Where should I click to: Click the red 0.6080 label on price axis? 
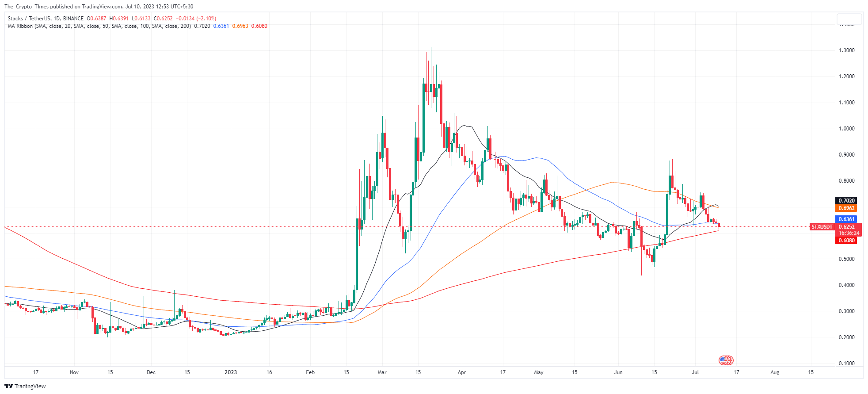[846, 241]
